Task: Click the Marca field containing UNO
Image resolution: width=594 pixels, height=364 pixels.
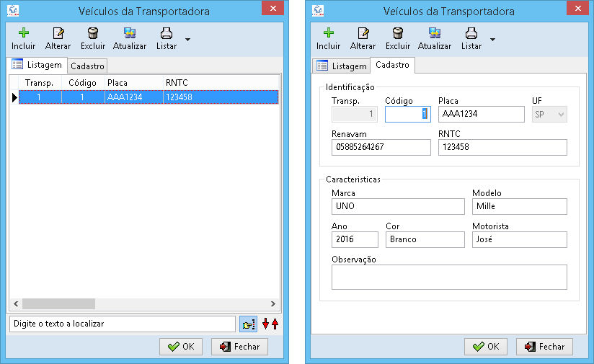Action: pyautogui.click(x=398, y=206)
